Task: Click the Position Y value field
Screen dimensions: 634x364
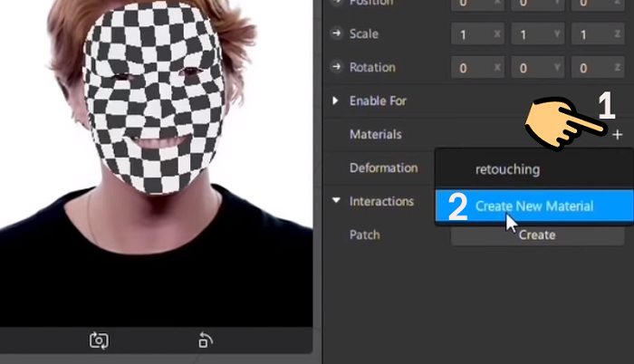Action: pyautogui.click(x=531, y=5)
